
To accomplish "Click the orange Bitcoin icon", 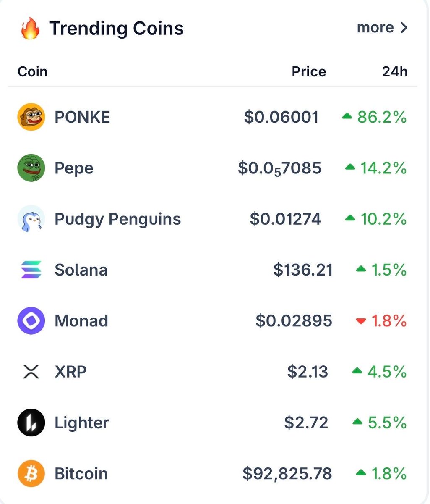I will (x=31, y=474).
